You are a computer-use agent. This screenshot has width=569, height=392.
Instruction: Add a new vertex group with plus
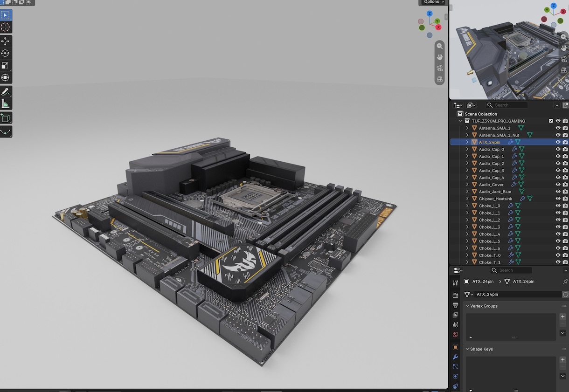[x=563, y=317]
